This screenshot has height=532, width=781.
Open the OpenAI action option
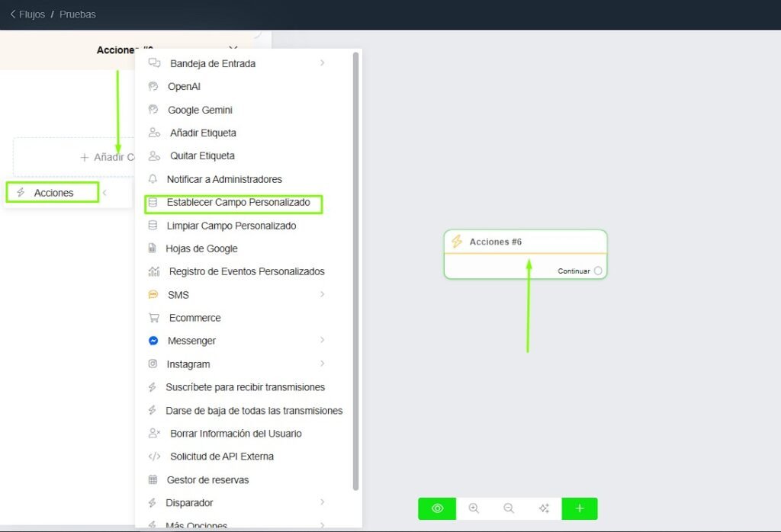[x=184, y=87]
